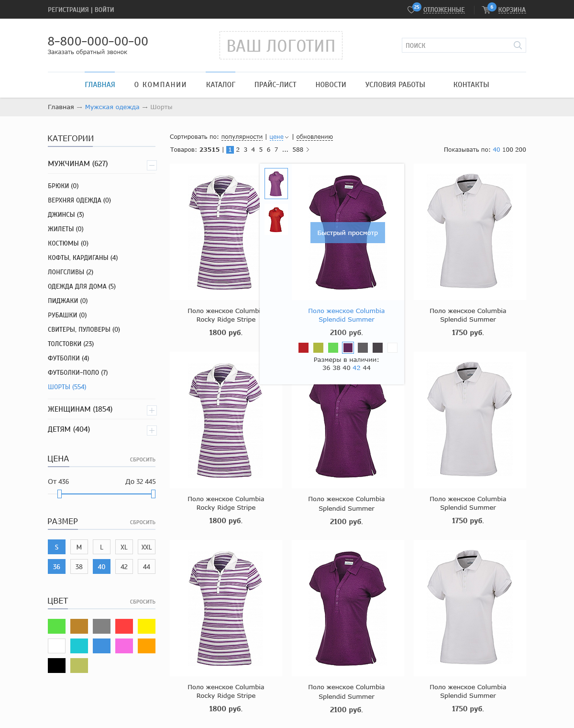
Task: Show 100 items per page
Action: (x=508, y=150)
